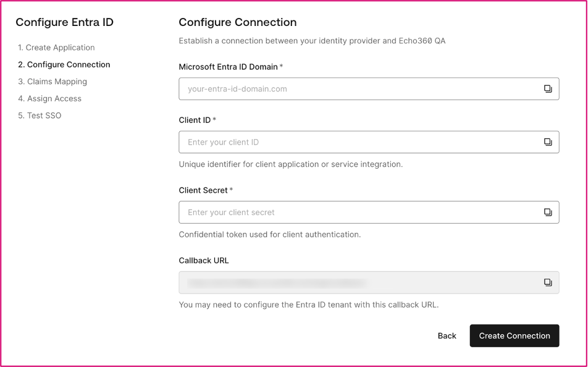Click the Create Connection button
Screen dimensions: 588x367
tap(514, 335)
